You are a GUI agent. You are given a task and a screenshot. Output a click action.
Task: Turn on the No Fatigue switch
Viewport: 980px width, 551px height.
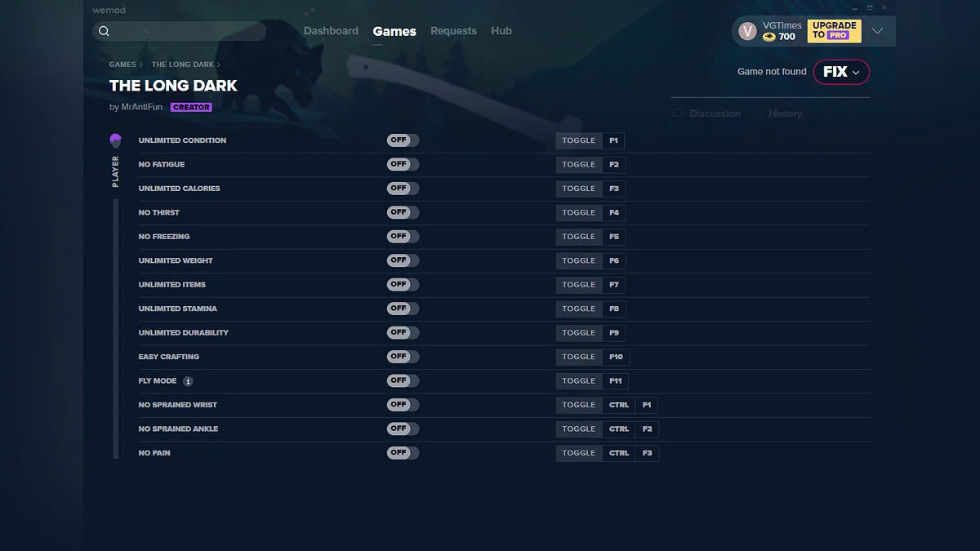(402, 164)
